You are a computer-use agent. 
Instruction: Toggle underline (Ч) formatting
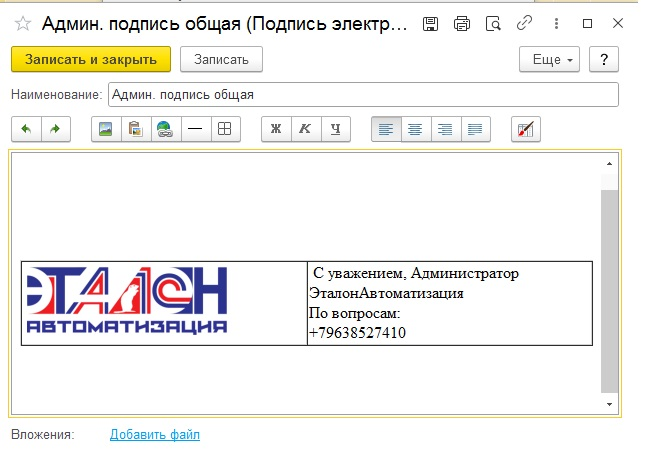pyautogui.click(x=336, y=129)
